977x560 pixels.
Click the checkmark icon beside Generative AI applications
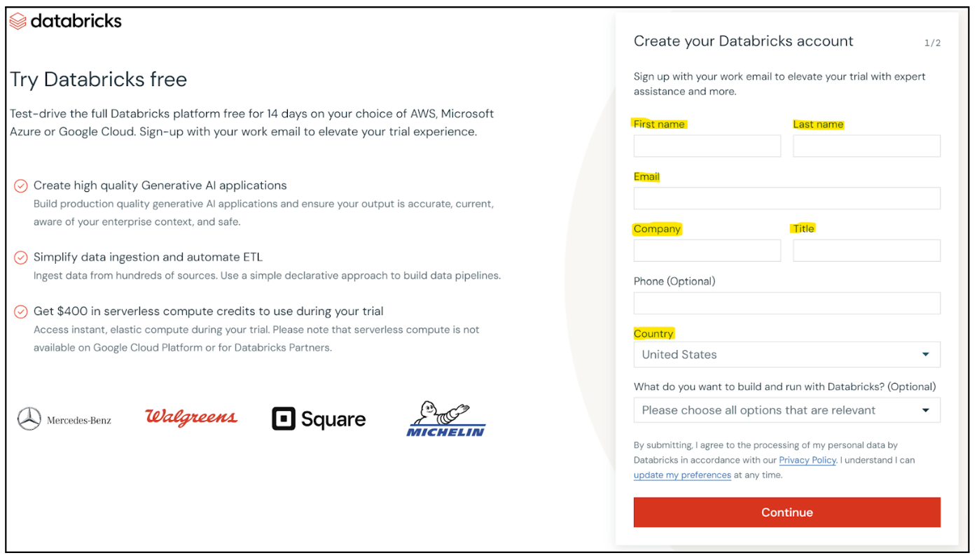click(x=20, y=185)
